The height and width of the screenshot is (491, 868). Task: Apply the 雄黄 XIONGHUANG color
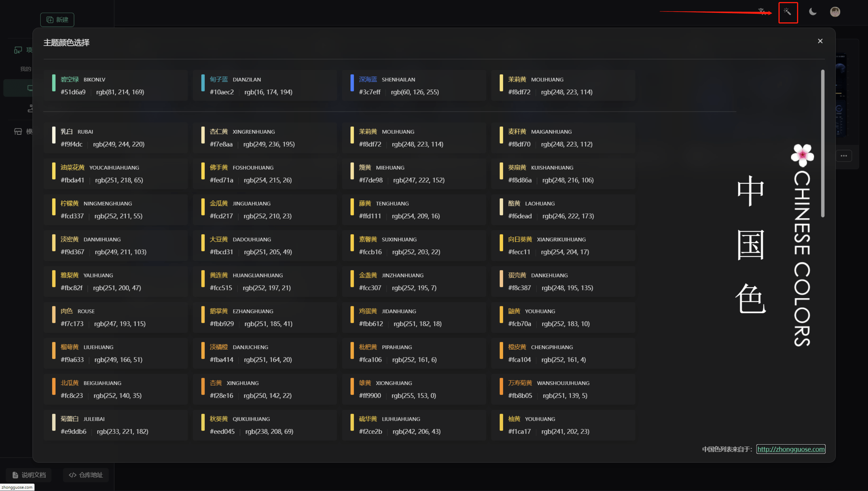pos(414,389)
